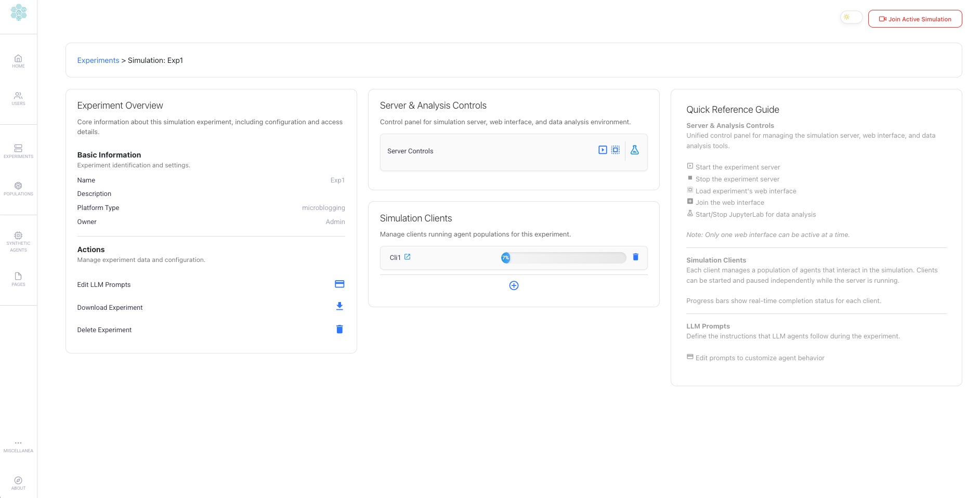Open Synthetic Agents in the sidebar
This screenshot has width=980, height=498.
tap(18, 242)
